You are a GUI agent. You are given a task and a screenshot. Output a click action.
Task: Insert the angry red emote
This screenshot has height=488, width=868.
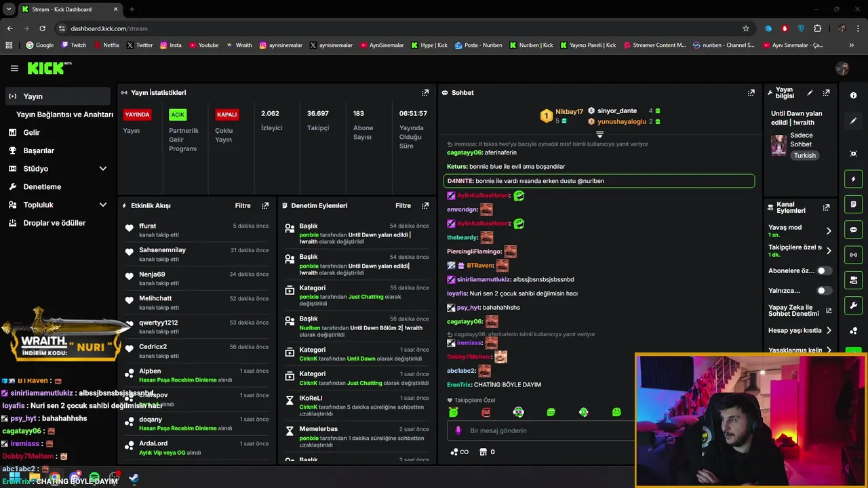(x=486, y=412)
